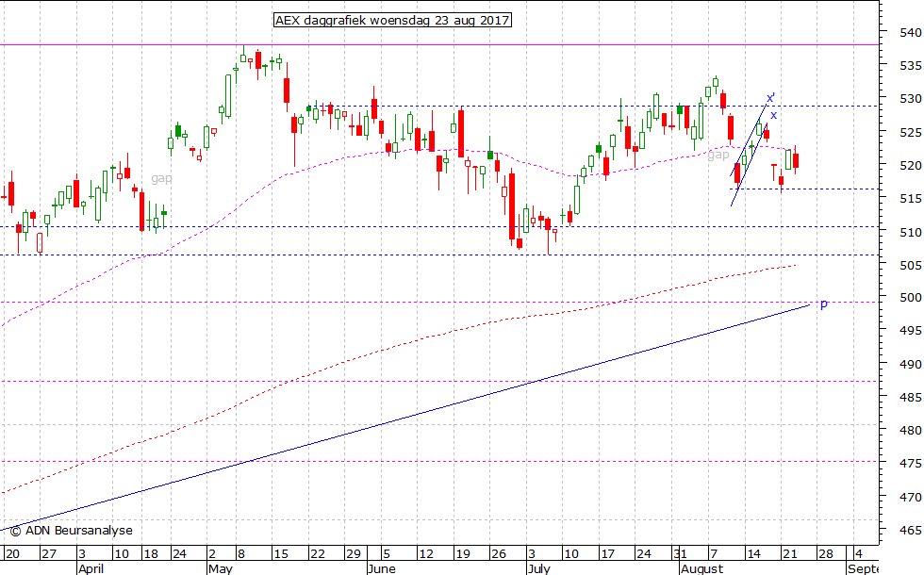The image size is (924, 575).
Task: Click date label '17' under July
Action: point(607,554)
